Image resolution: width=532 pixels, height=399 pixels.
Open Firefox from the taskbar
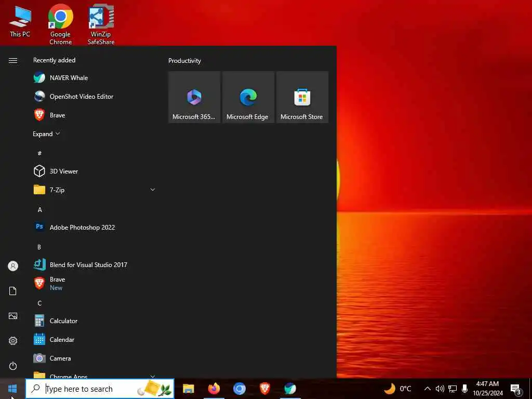click(x=214, y=389)
